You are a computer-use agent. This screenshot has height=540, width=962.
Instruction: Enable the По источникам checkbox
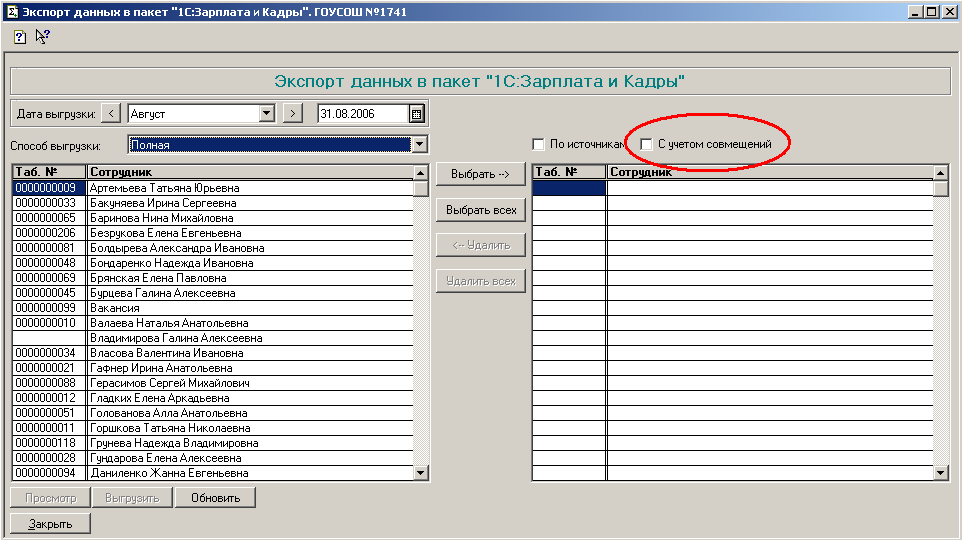538,144
